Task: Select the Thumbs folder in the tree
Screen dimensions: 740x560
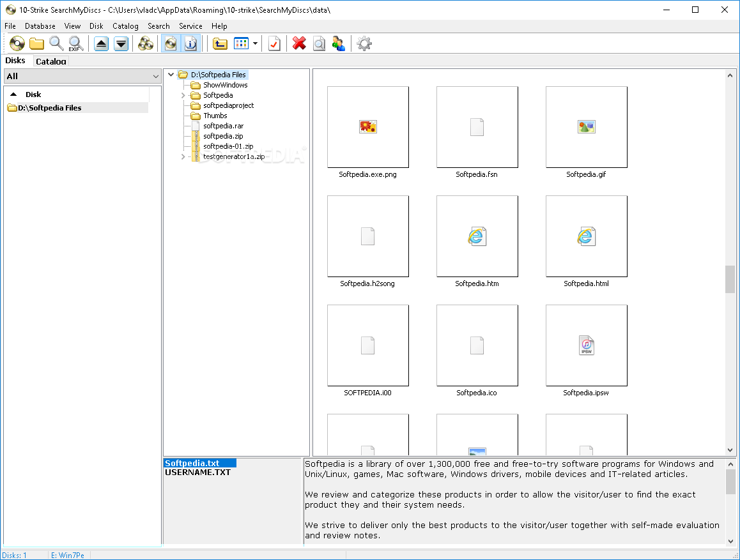Action: 215,116
